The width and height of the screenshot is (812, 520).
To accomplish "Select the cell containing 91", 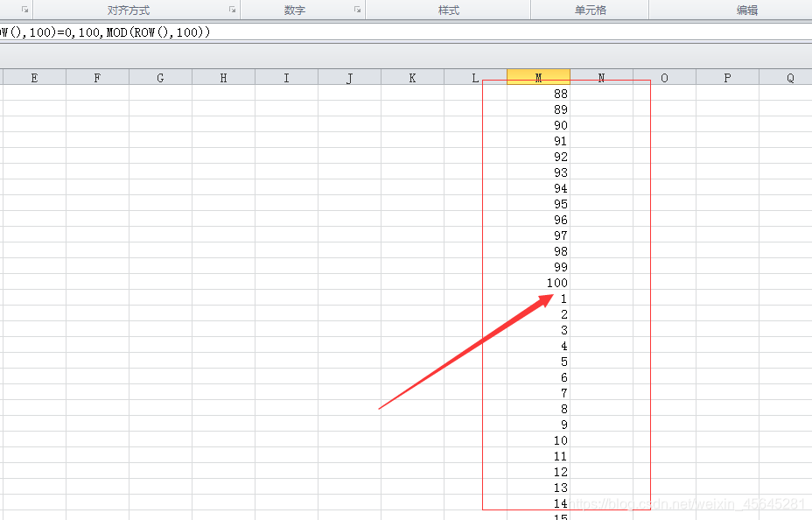I will click(539, 140).
